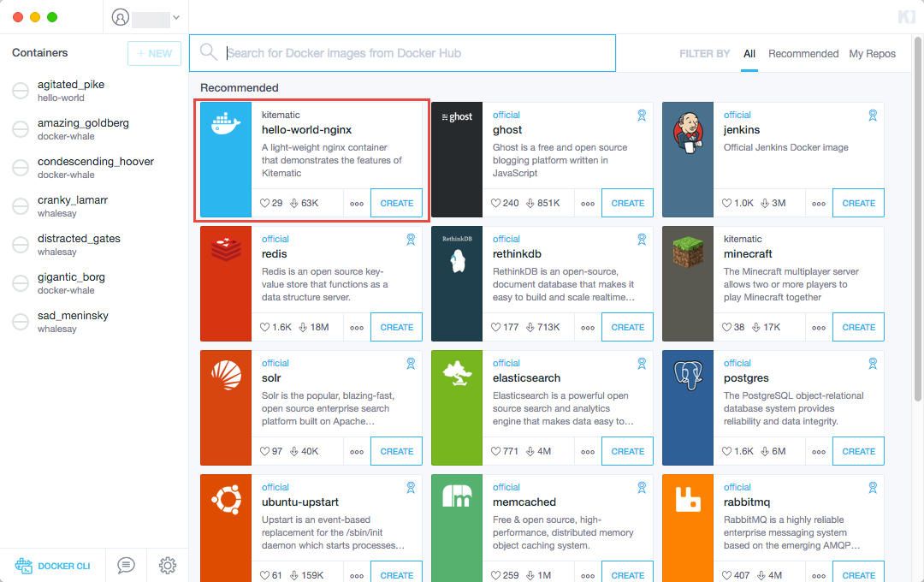Image resolution: width=924 pixels, height=582 pixels.
Task: Select the All filter tab
Action: pos(749,54)
